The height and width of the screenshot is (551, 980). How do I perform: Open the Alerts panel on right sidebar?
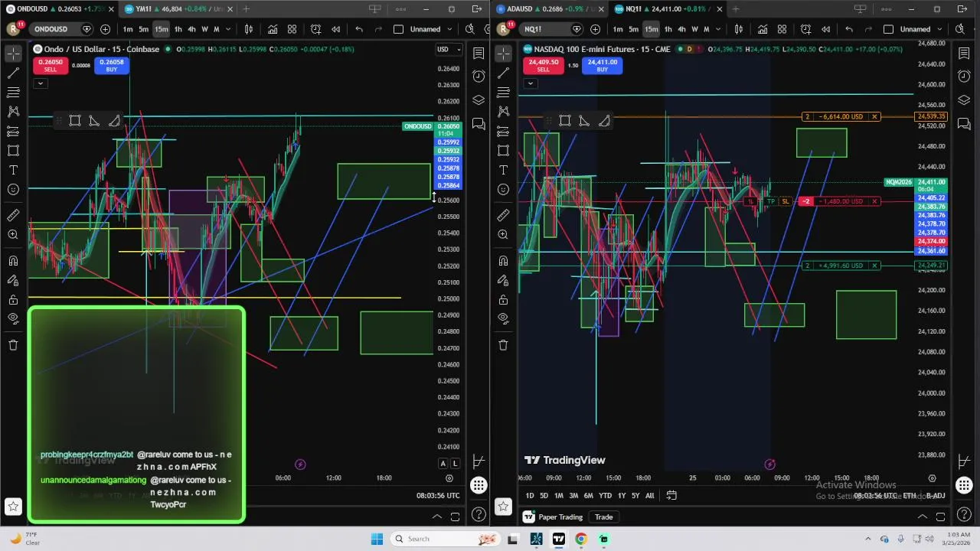[x=964, y=76]
